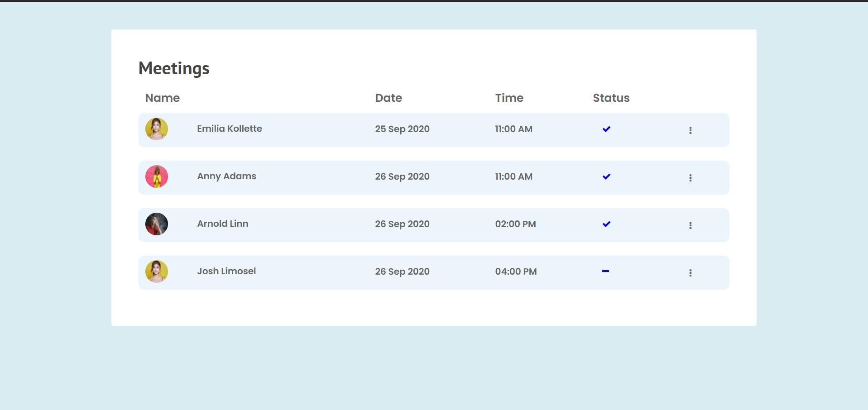Viewport: 868px width, 410px height.
Task: Select the name Josh Limosel
Action: (x=226, y=271)
